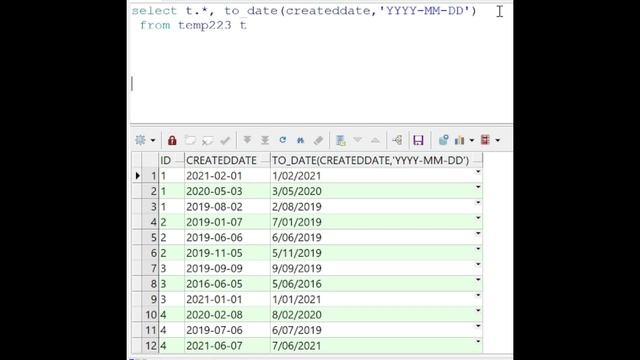Image resolution: width=640 pixels, height=360 pixels.
Task: Click the delete record icon
Action: pos(207,140)
